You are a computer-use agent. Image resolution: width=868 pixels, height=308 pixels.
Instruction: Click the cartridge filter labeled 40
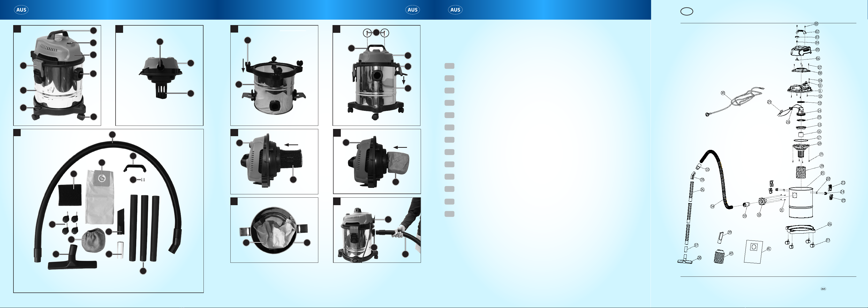click(719, 257)
